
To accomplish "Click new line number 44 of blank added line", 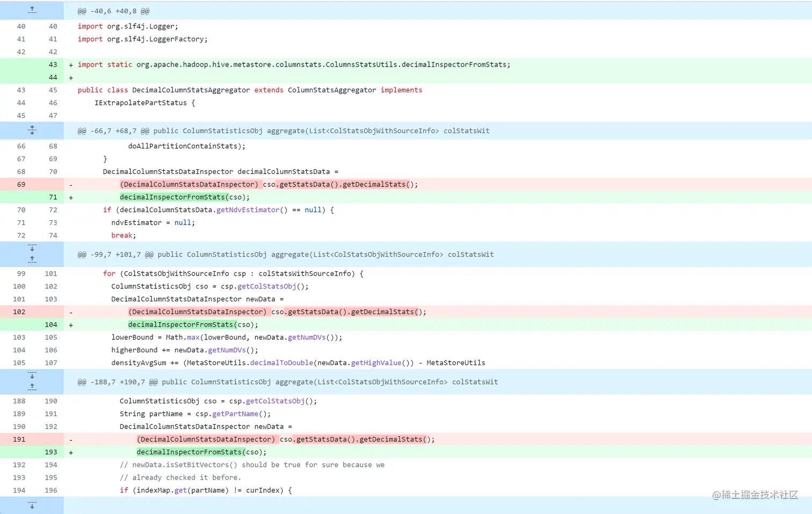I will click(53, 77).
